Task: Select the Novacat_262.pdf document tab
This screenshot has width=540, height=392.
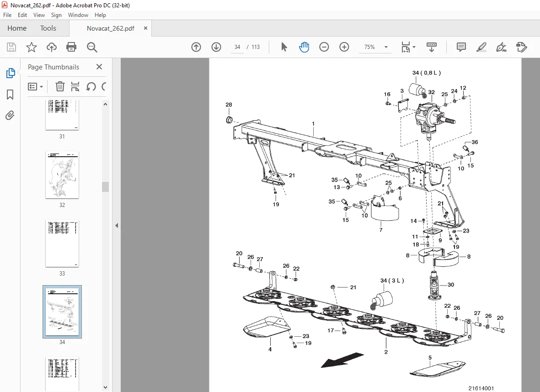Action: (111, 28)
